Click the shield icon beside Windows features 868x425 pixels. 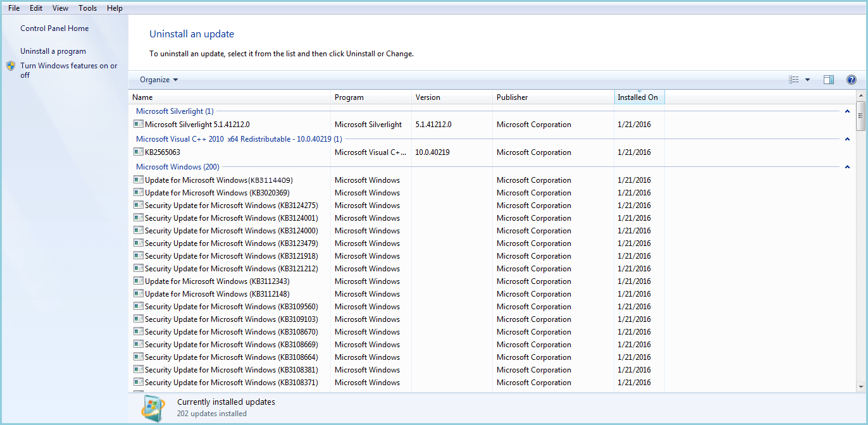(x=11, y=66)
